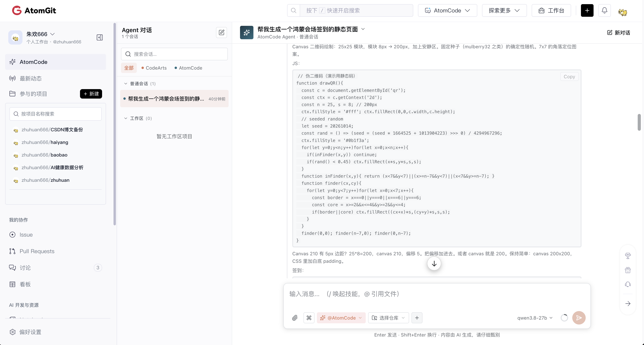Viewport: 644px width, 345px height.
Task: Collapse the 普通会话 group
Action: (126, 84)
